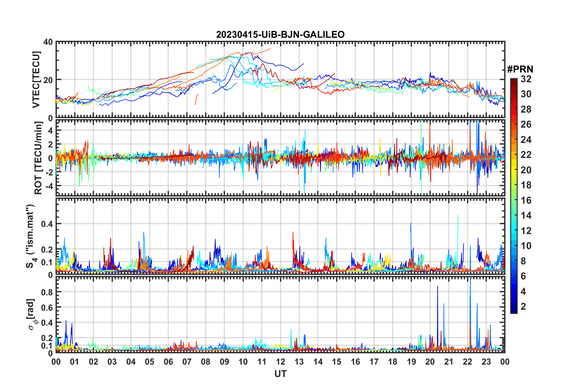Click x-axis tick label 09
The width and height of the screenshot is (561, 392).
[224, 362]
